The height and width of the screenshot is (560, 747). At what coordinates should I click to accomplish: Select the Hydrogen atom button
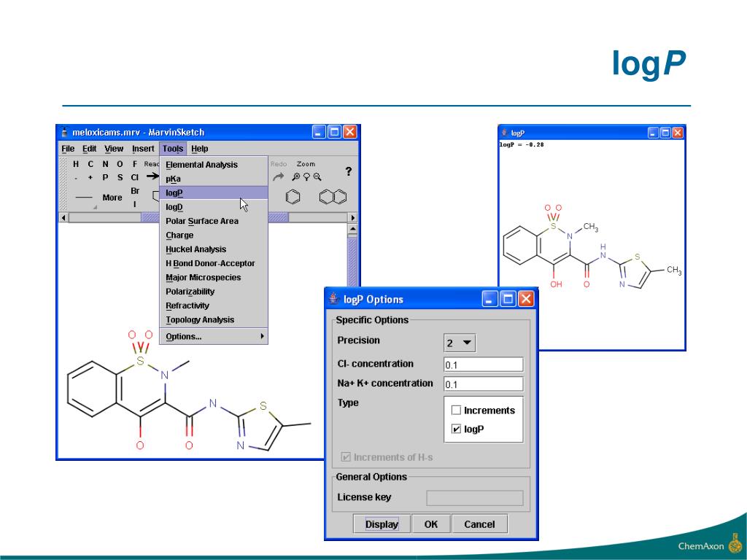point(76,164)
